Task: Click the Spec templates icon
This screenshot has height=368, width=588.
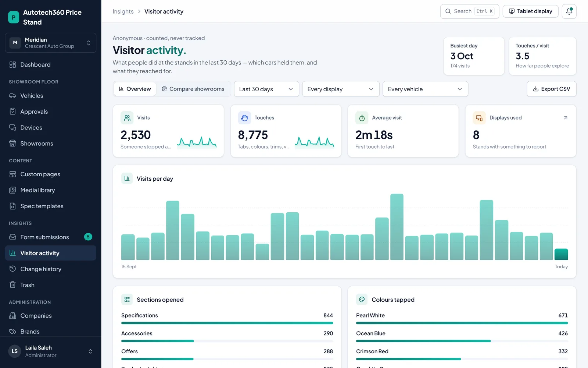Action: pos(12,206)
